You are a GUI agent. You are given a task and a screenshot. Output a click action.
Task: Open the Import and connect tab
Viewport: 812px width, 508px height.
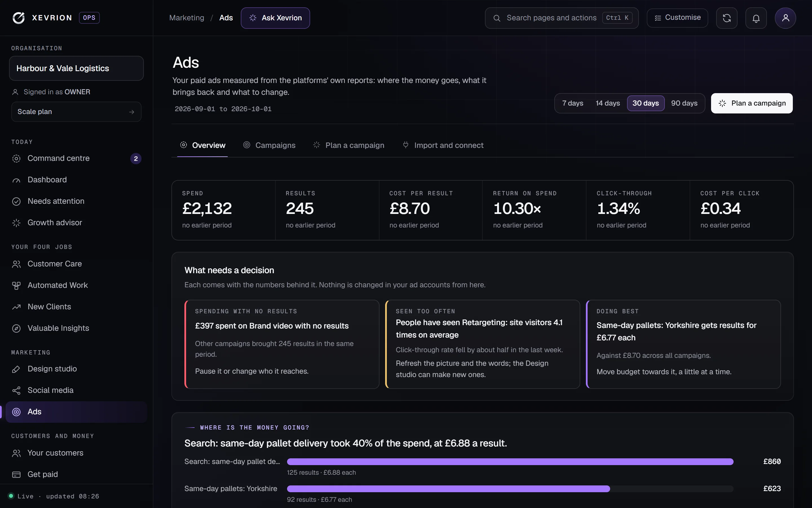pyautogui.click(x=443, y=145)
